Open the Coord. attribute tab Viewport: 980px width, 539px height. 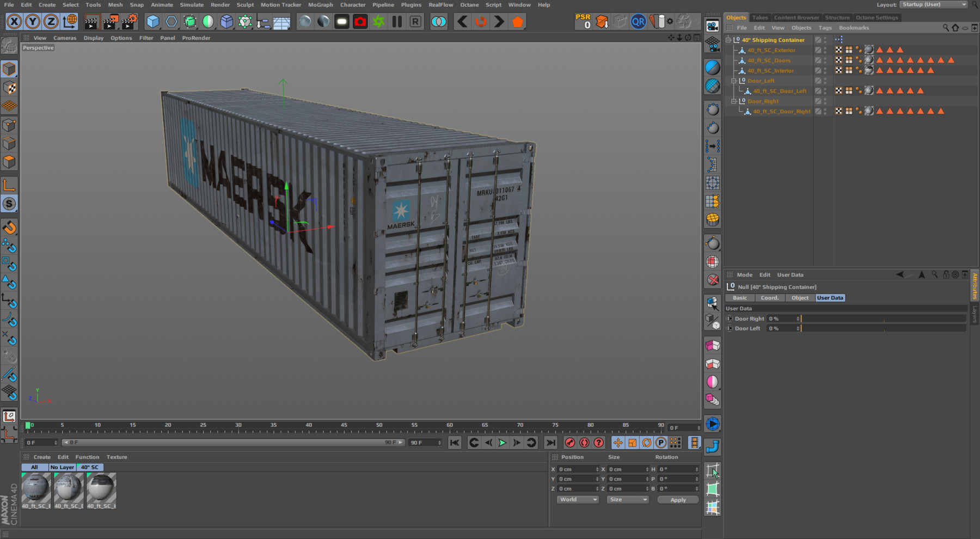coord(769,298)
